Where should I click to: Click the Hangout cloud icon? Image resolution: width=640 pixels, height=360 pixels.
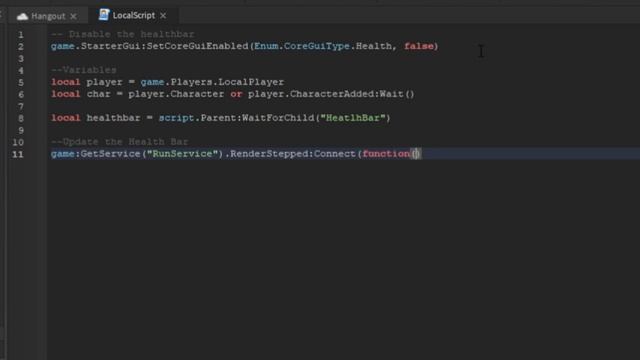pos(22,16)
